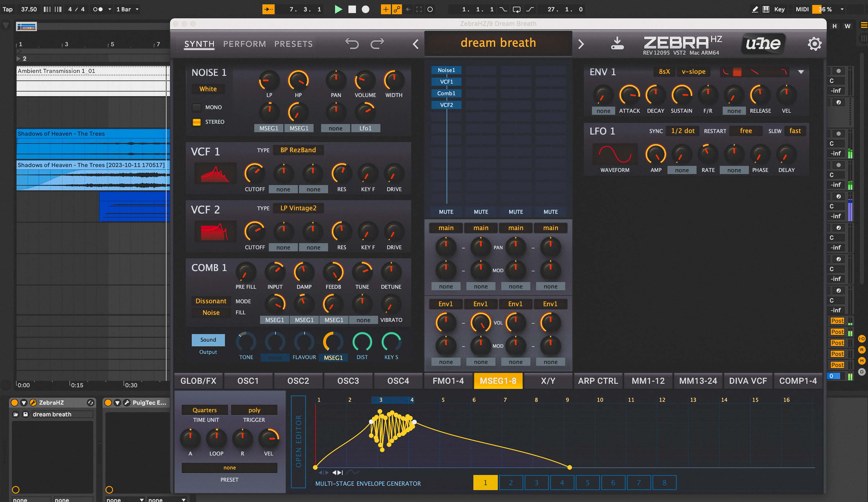
Task: Click the dream breath preset name display
Action: pos(498,43)
